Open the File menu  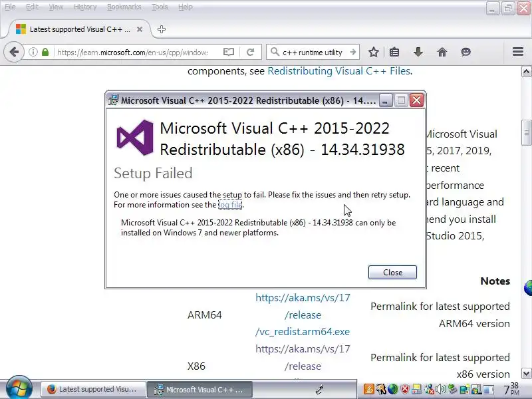pos(10,7)
